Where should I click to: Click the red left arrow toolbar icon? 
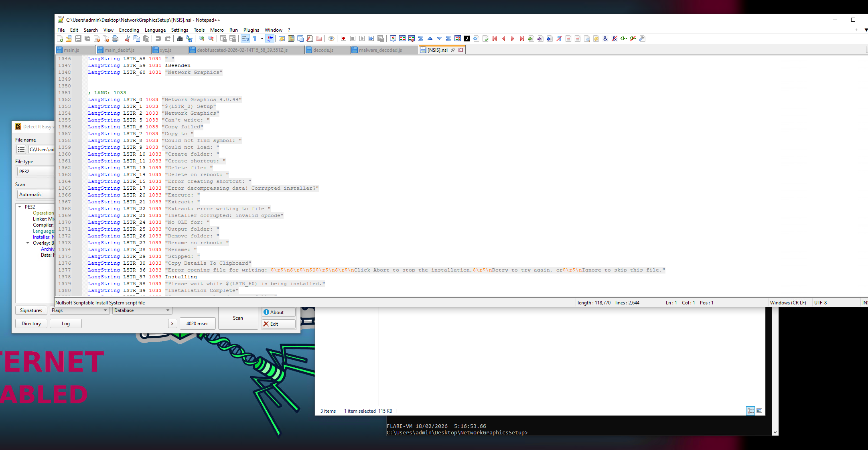(504, 39)
